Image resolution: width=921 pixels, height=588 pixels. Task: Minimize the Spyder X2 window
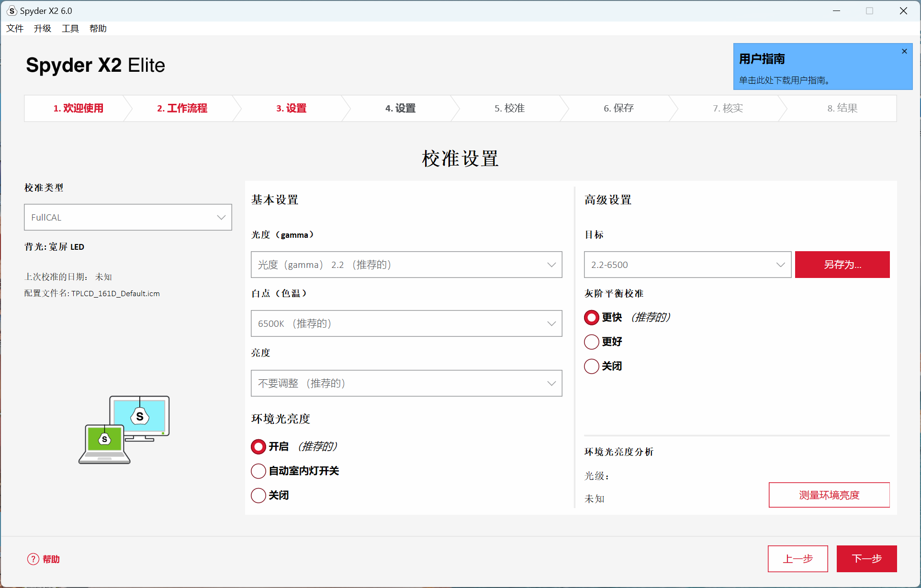[x=836, y=11]
